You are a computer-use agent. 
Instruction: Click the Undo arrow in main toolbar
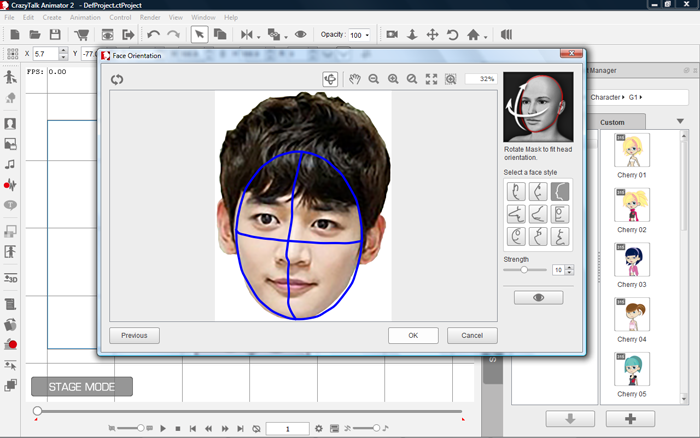pyautogui.click(x=153, y=35)
